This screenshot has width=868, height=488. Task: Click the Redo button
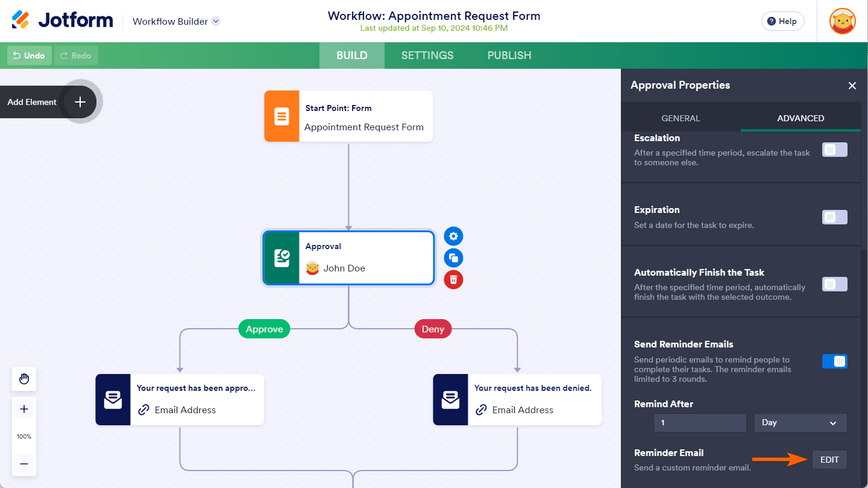pos(76,55)
